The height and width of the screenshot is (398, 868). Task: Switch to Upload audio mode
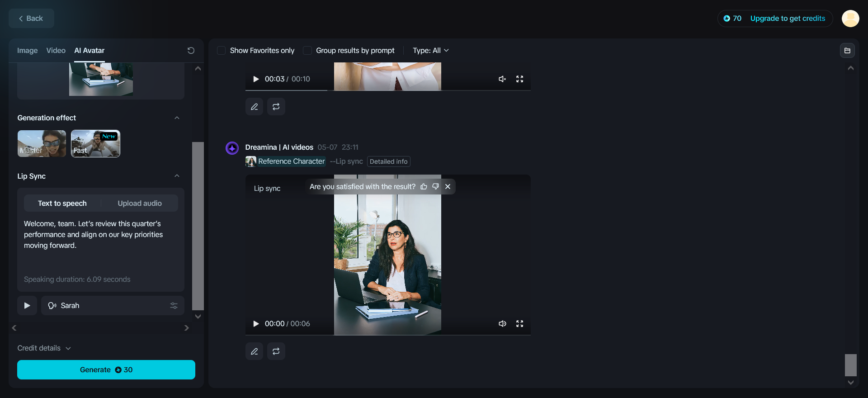tap(140, 204)
